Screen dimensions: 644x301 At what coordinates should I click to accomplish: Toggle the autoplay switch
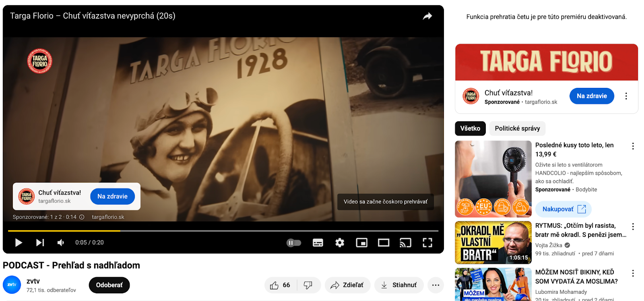point(294,243)
